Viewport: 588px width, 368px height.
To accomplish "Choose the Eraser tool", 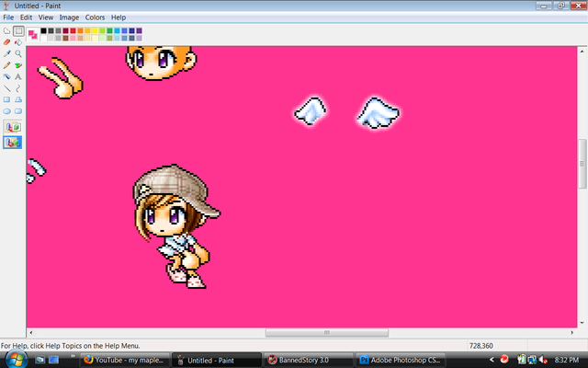I will pos(6,42).
